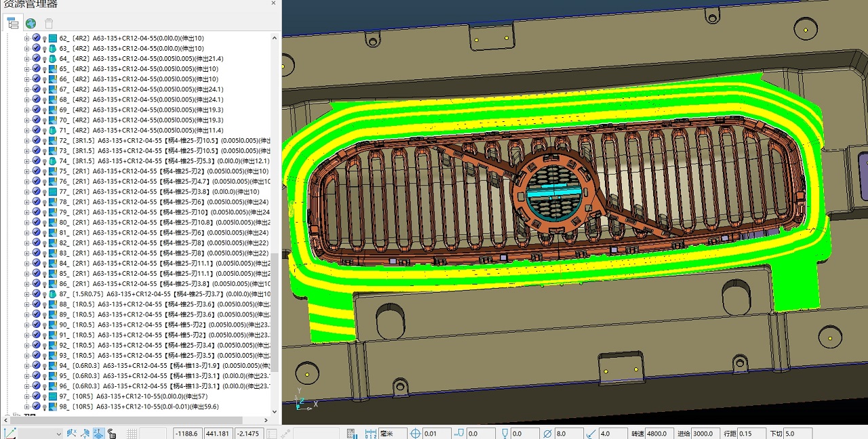Switch to the tree view tab icon

pyautogui.click(x=13, y=23)
